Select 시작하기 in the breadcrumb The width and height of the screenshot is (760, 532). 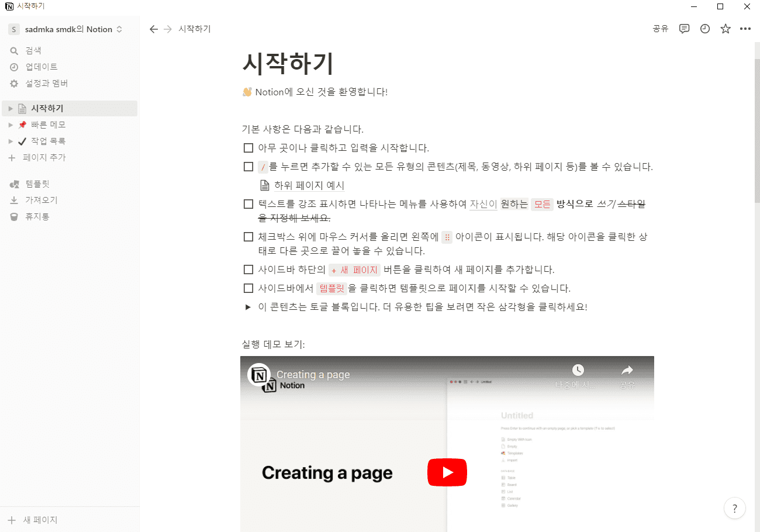(x=195, y=28)
